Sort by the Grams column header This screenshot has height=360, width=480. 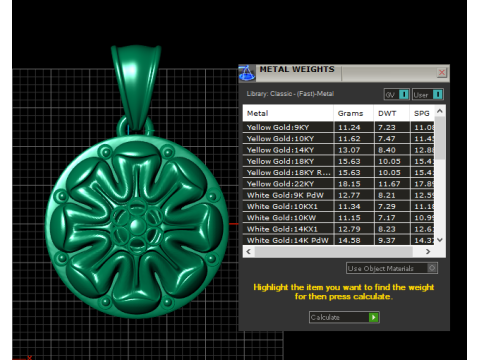pyautogui.click(x=353, y=113)
